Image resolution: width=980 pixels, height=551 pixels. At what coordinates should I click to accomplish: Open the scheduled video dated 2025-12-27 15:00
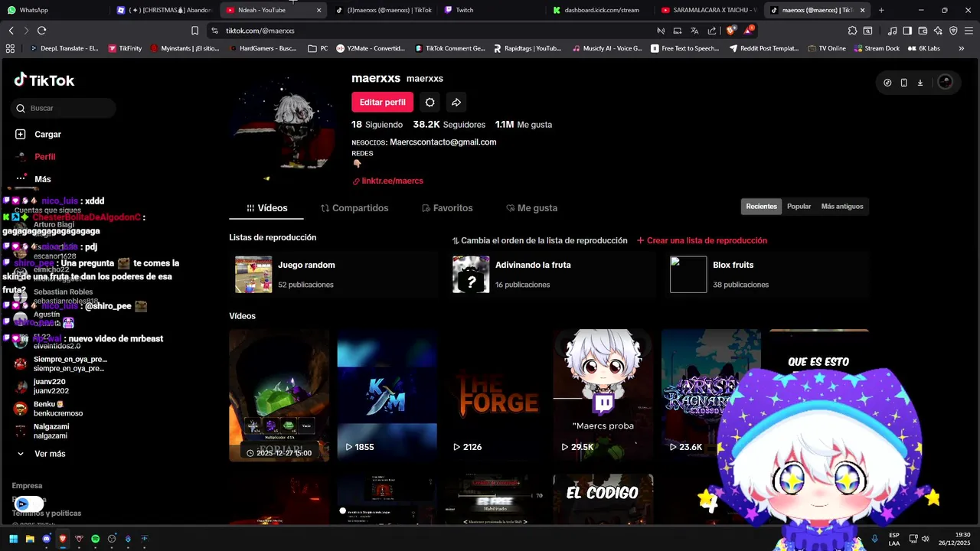[x=279, y=396]
